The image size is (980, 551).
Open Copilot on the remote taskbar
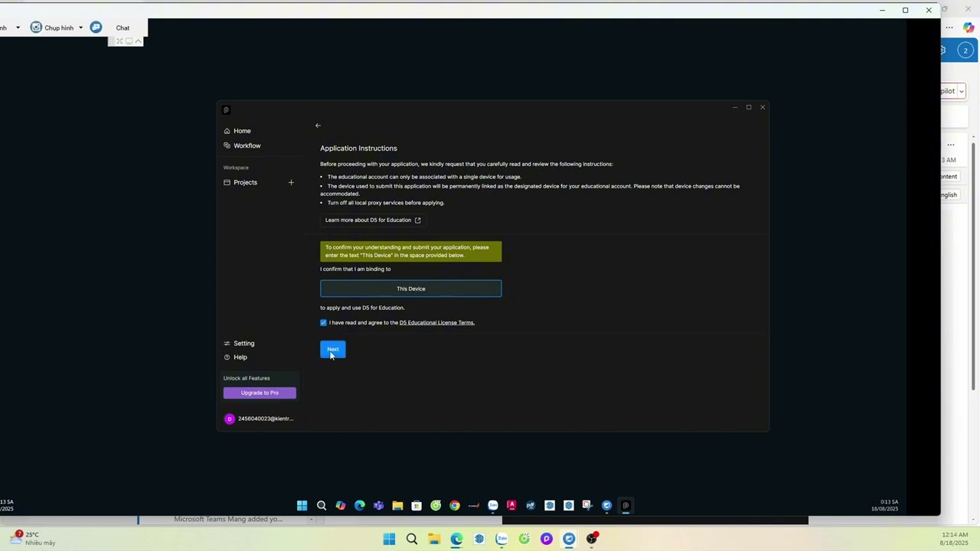coord(341,505)
